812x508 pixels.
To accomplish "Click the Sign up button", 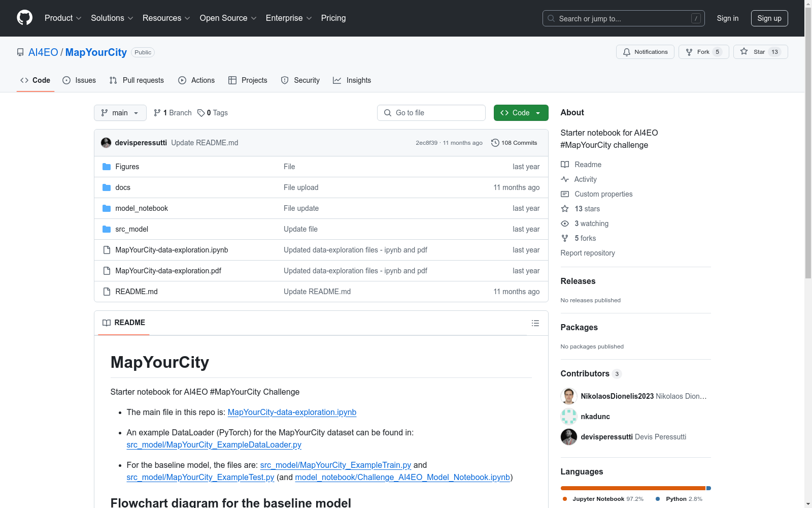I will coord(769,18).
